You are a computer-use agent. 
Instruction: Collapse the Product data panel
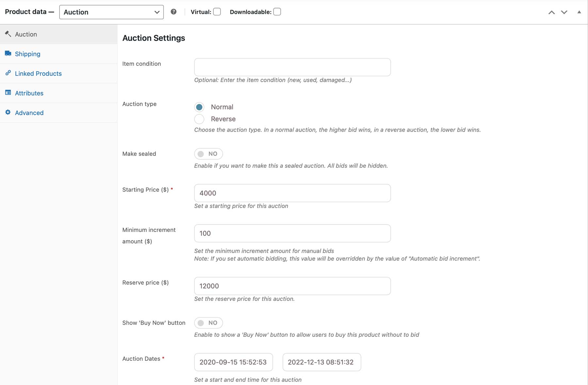578,12
